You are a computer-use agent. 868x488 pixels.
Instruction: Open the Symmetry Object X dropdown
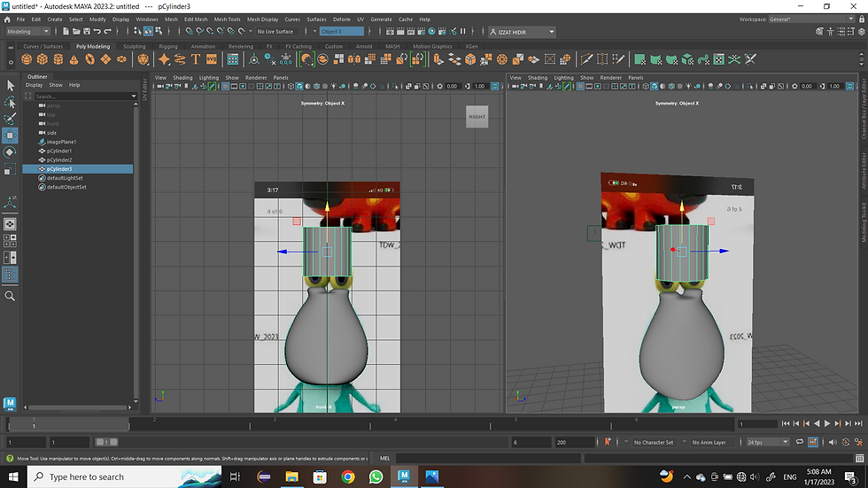(x=342, y=32)
